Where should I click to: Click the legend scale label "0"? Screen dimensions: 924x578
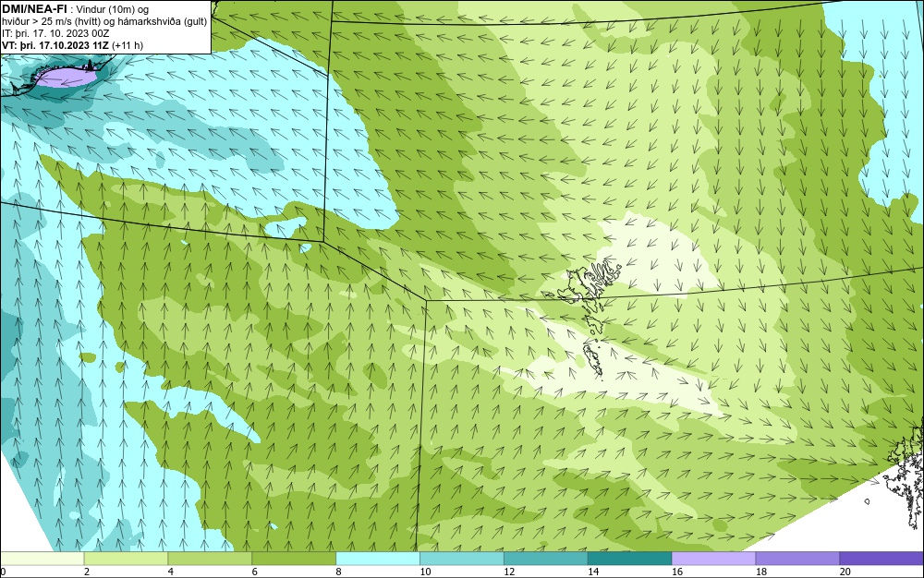click(x=3, y=572)
